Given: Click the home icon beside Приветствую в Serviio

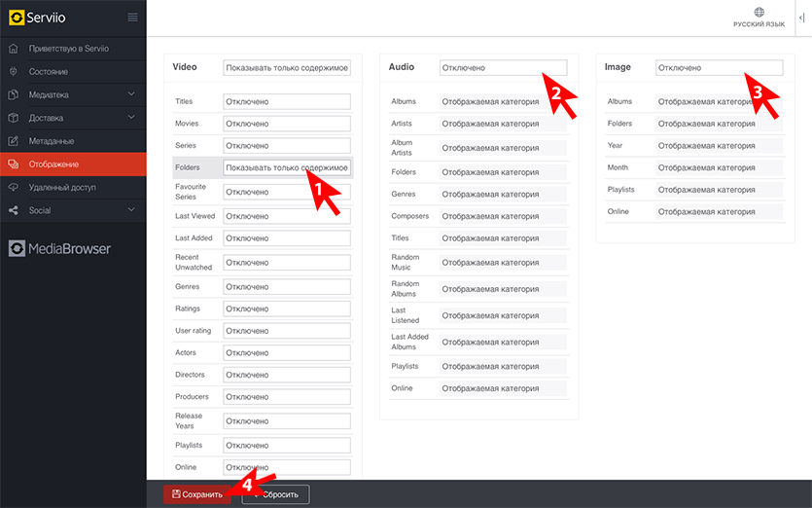Looking at the screenshot, I should [x=14, y=49].
